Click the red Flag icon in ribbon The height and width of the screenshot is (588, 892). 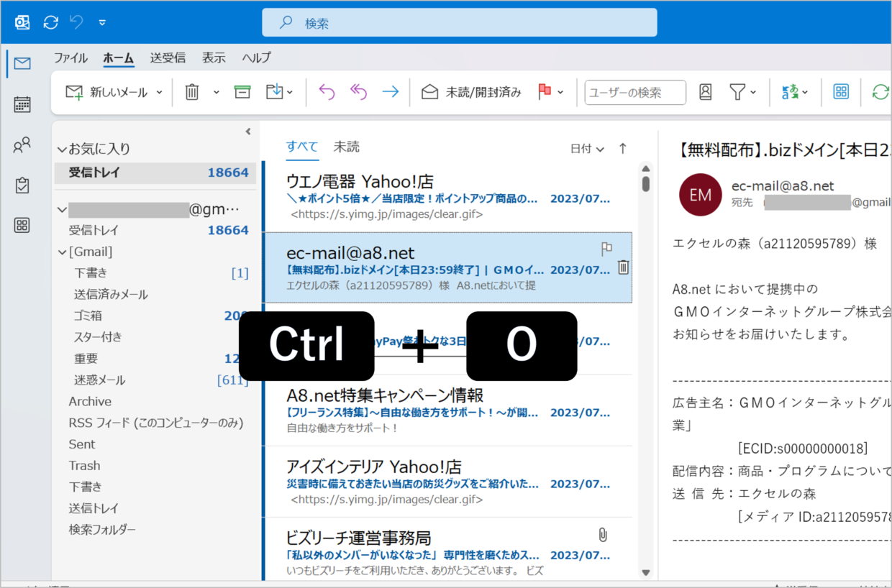pyautogui.click(x=545, y=92)
